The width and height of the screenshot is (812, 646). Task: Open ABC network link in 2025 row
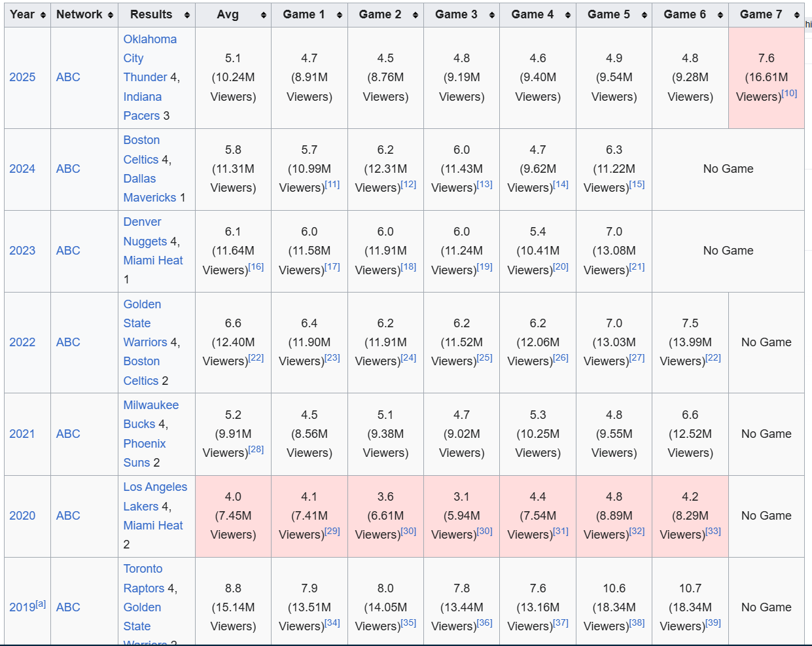tap(68, 77)
